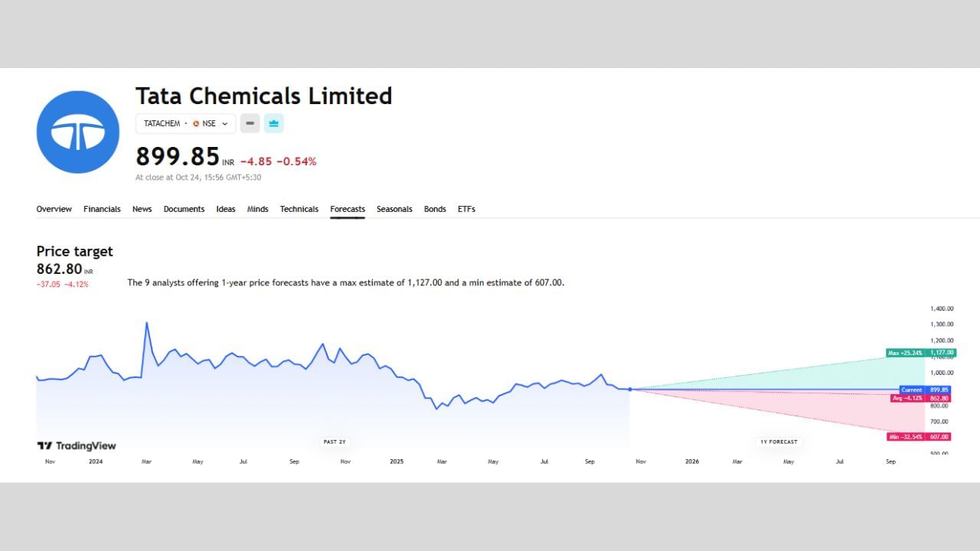Viewport: 980px width, 551px height.
Task: Open the Bonds section
Action: pyautogui.click(x=435, y=208)
